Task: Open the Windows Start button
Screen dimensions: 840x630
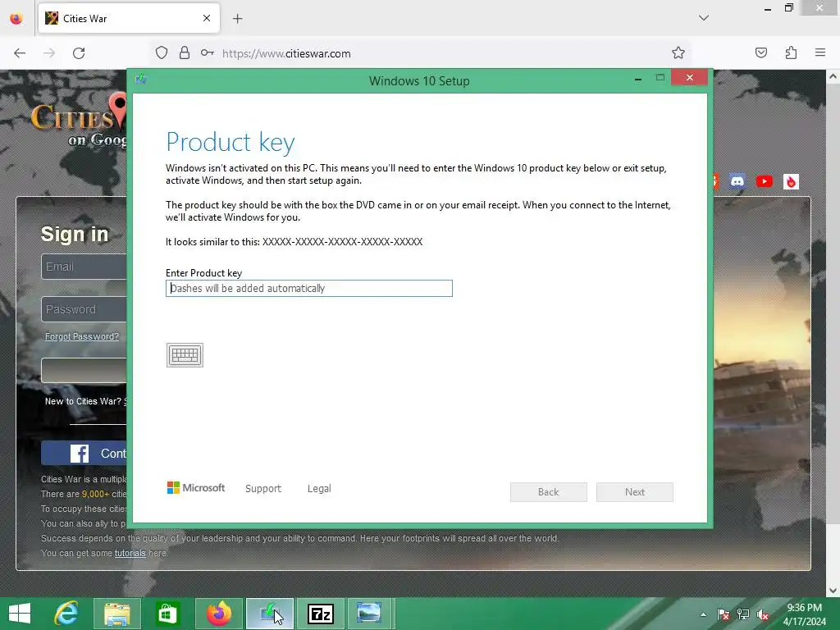Action: coord(20,614)
